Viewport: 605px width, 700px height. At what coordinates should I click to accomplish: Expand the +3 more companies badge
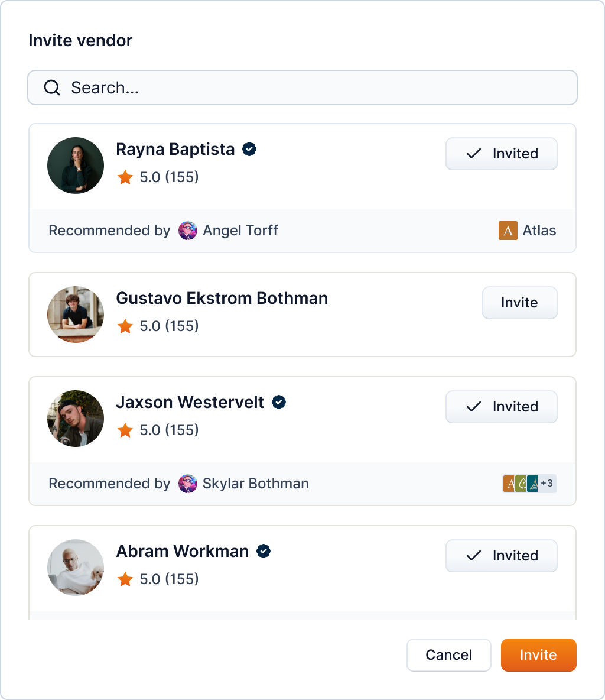pyautogui.click(x=547, y=484)
